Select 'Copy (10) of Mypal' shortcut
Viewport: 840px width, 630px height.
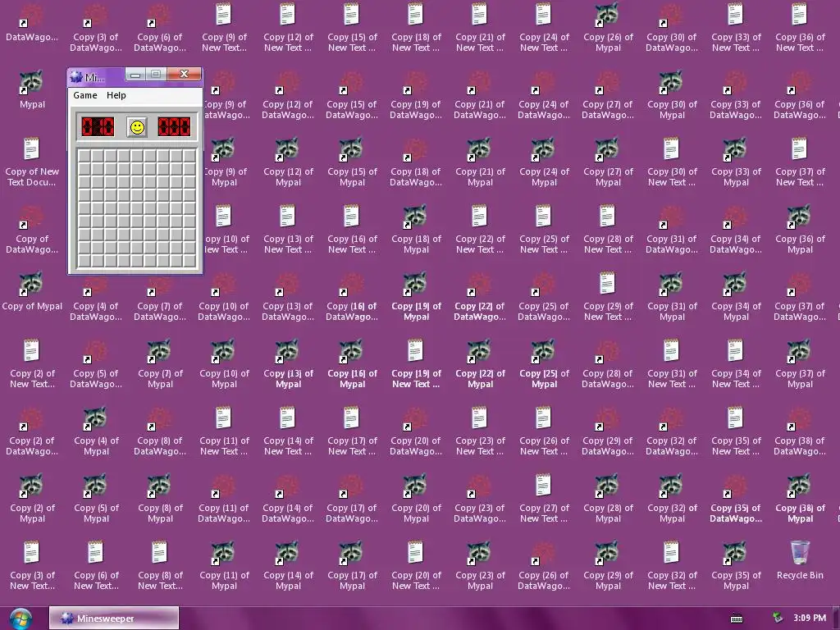[224, 364]
